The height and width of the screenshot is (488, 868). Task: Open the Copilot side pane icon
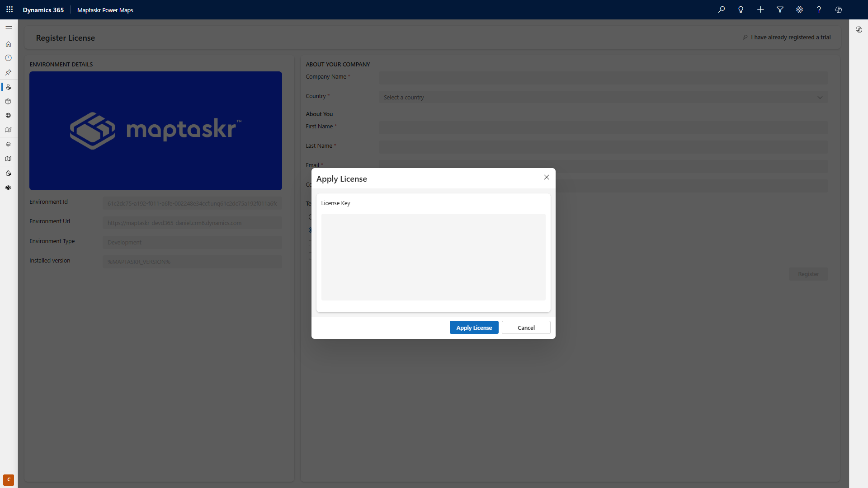coord(859,29)
